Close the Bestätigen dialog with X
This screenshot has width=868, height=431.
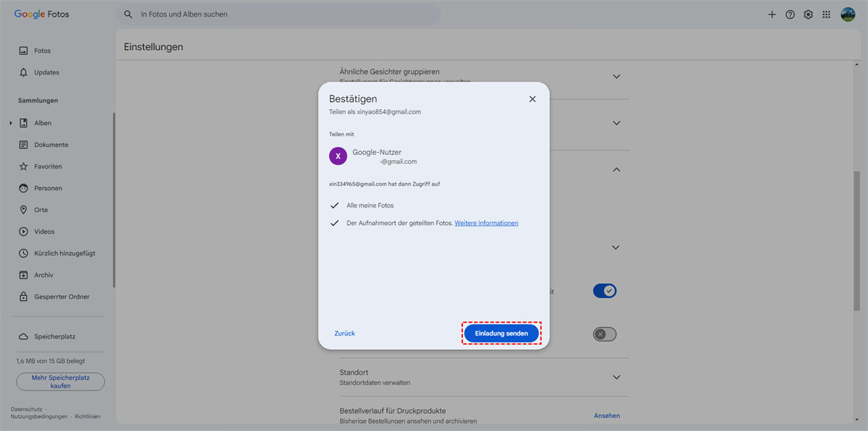coord(532,99)
